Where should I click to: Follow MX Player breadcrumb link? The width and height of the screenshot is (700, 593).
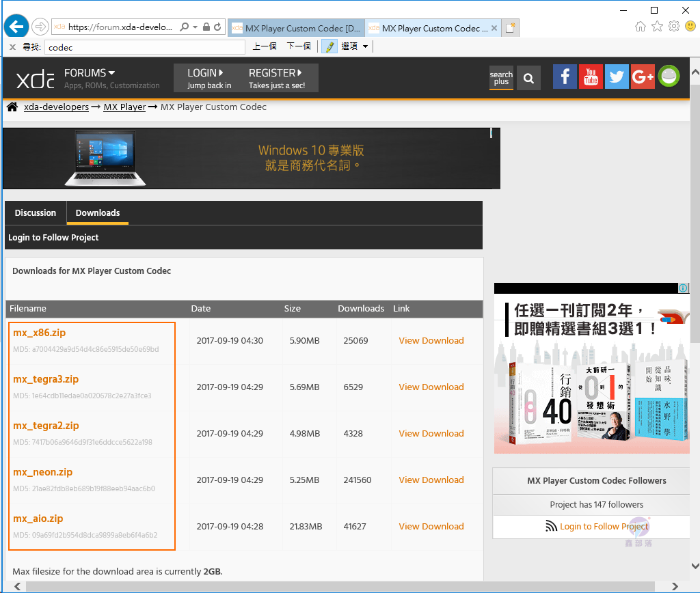124,107
